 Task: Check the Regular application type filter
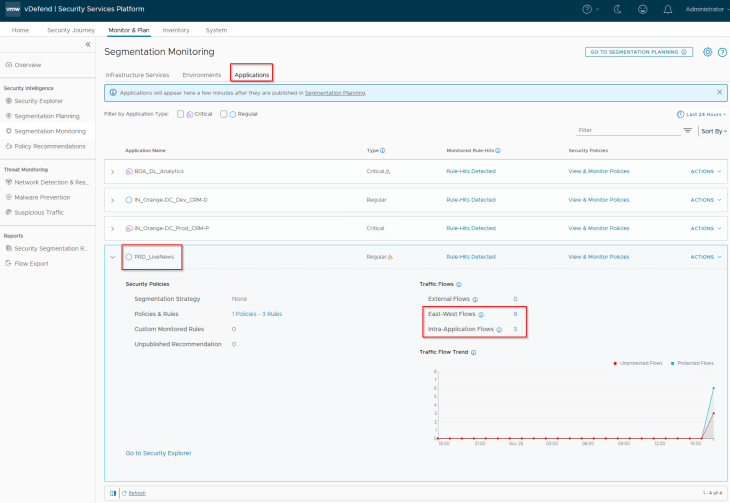pos(224,114)
